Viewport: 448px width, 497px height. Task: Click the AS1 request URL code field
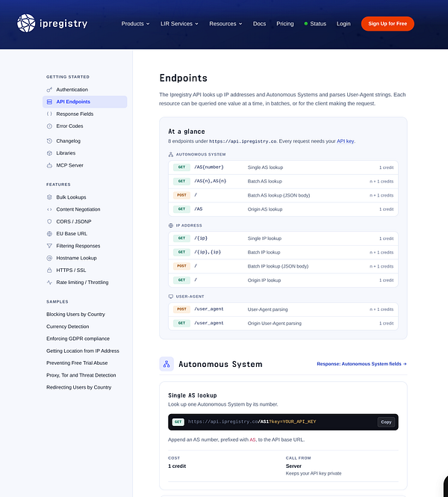283,422
